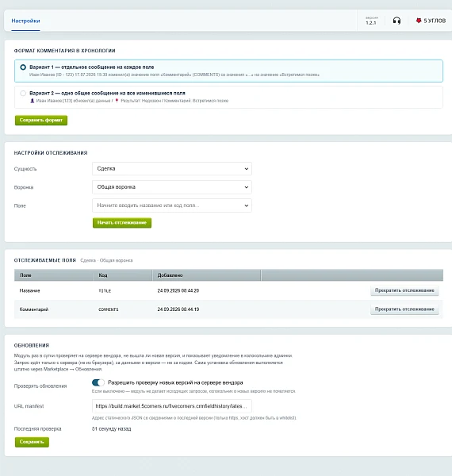Click the URL manifest input field

click(172, 406)
